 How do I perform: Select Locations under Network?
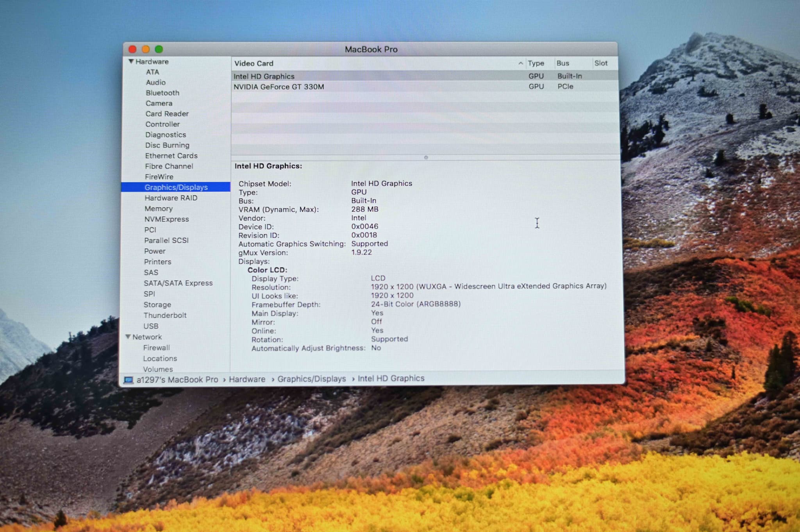(x=160, y=359)
